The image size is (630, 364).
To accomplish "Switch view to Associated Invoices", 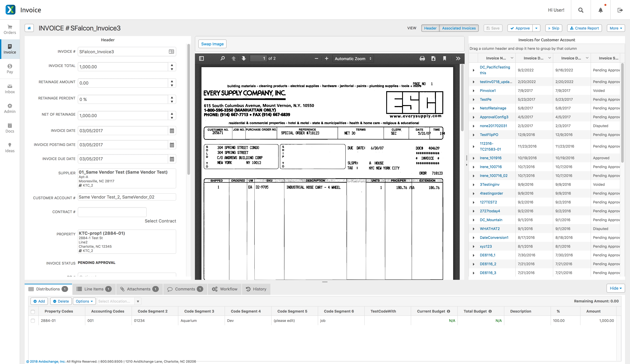I will 459,28.
